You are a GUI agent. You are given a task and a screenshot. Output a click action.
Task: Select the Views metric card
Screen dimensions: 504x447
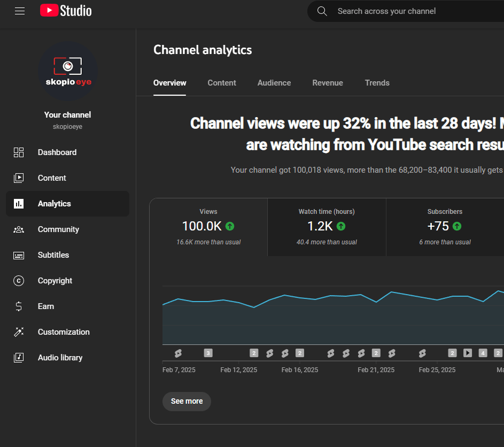click(x=208, y=227)
